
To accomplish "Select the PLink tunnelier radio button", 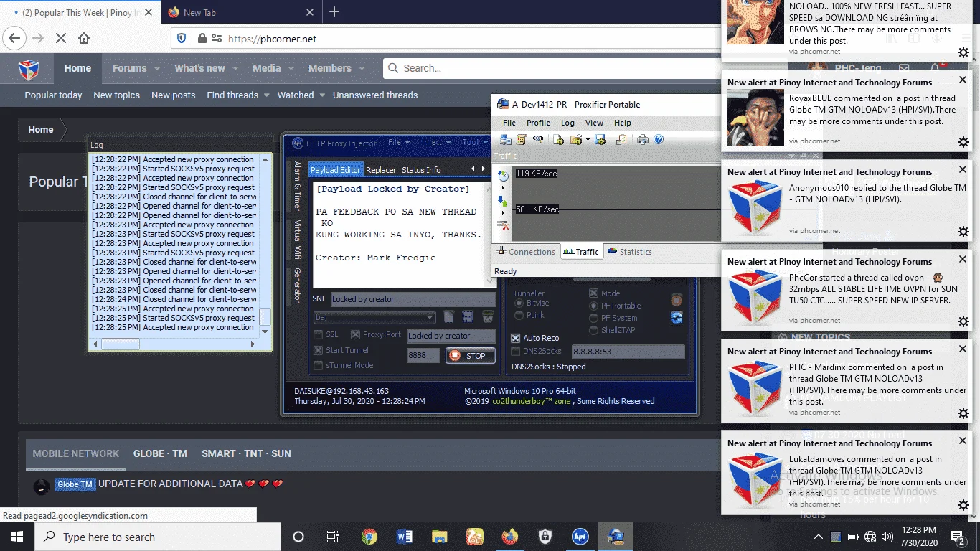I will pos(519,315).
